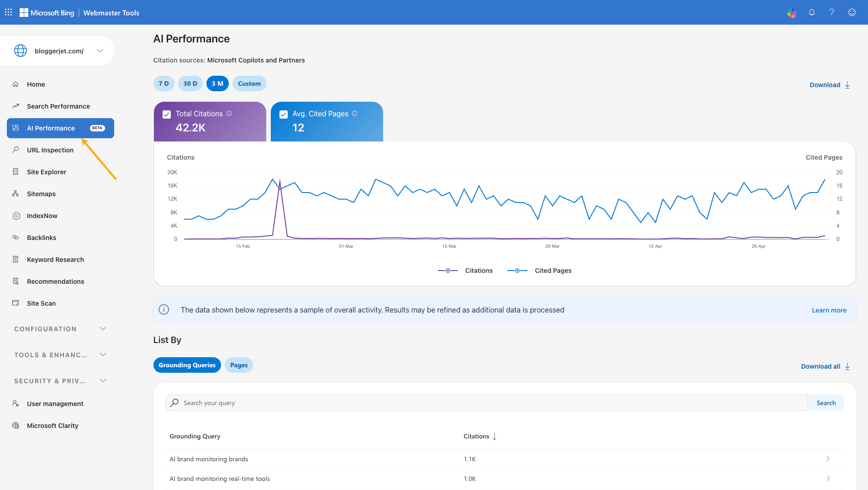The image size is (868, 490).
Task: Click the globe icon beside bloggerjet.com
Action: [21, 51]
